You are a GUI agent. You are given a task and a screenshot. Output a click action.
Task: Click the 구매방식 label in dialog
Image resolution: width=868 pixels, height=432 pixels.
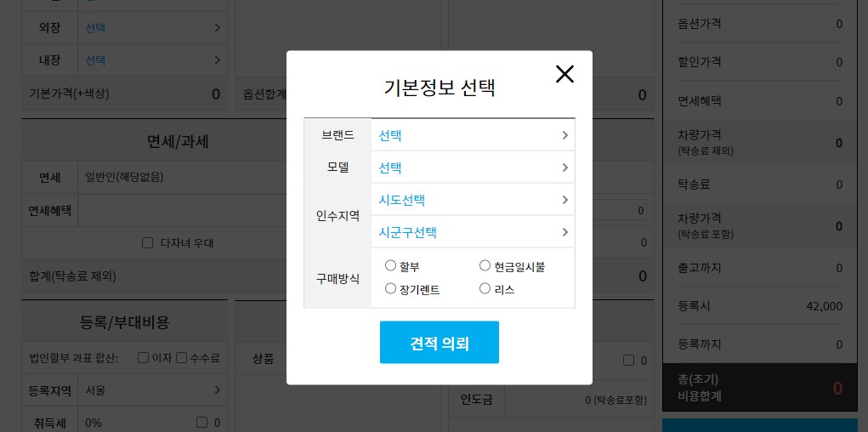[x=338, y=278]
